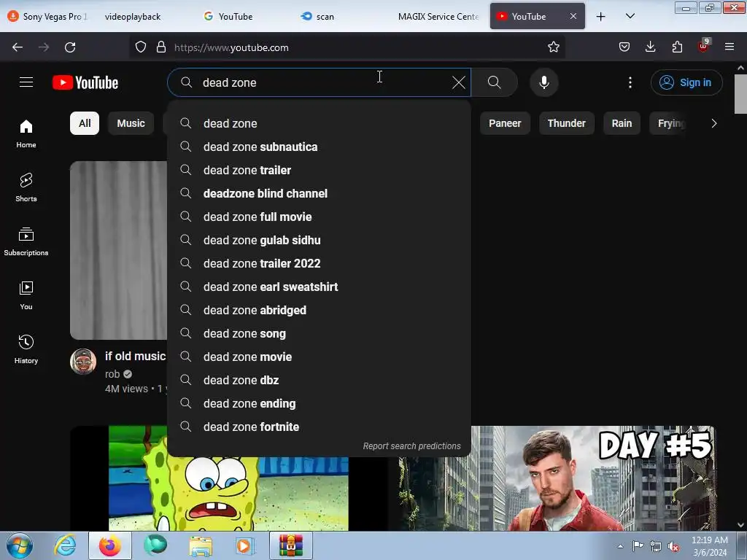The height and width of the screenshot is (560, 747).
Task: Close the active YouTube tab
Action: point(573,17)
